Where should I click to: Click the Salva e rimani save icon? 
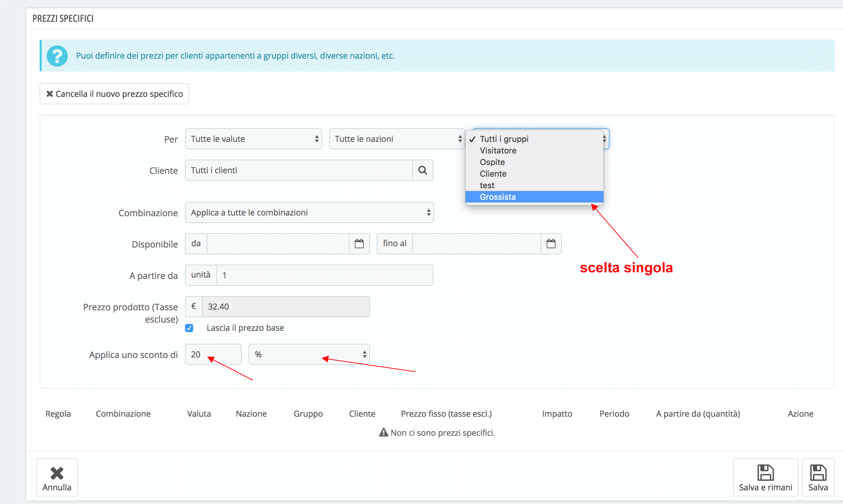765,473
